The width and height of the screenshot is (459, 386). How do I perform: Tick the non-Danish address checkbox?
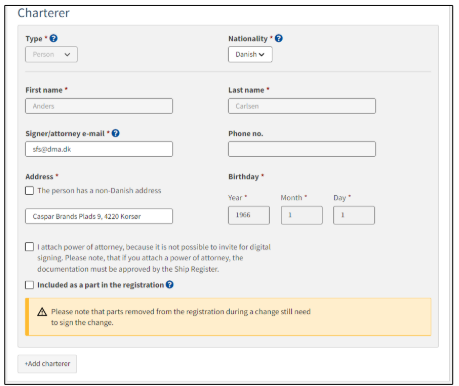point(29,191)
